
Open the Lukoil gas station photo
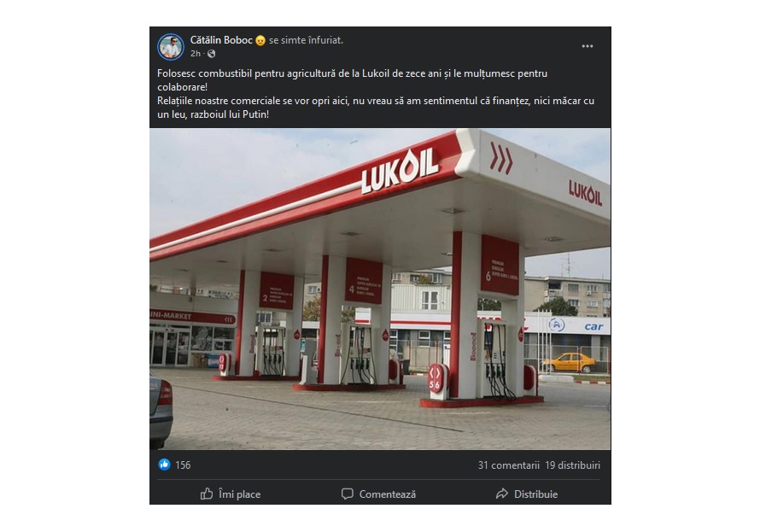[380, 289]
